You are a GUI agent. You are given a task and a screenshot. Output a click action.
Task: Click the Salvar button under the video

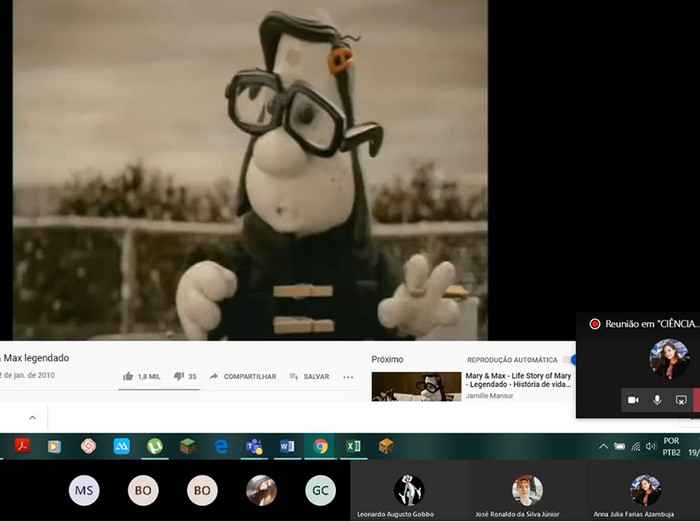point(309,376)
